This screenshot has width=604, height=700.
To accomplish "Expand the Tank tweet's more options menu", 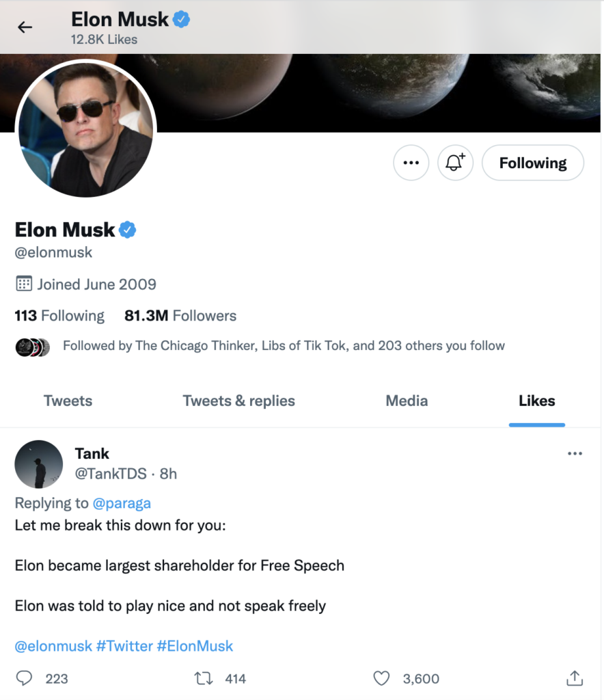I will click(x=575, y=453).
